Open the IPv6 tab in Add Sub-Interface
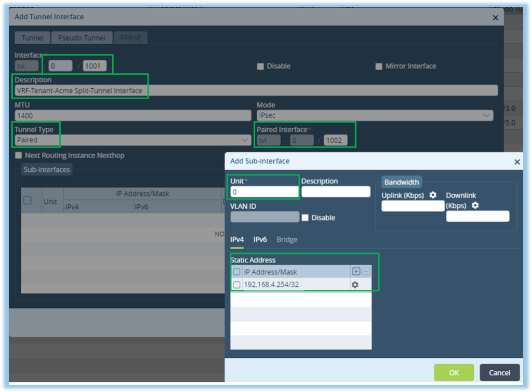 point(260,239)
